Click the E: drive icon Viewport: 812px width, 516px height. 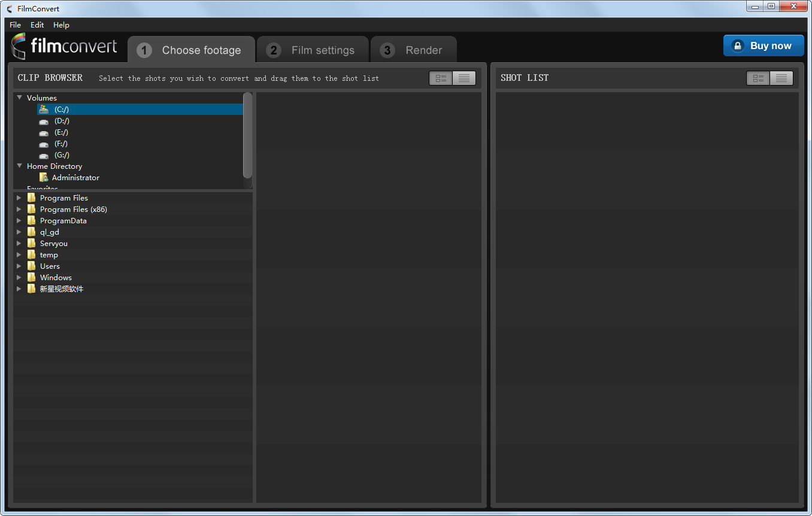44,132
